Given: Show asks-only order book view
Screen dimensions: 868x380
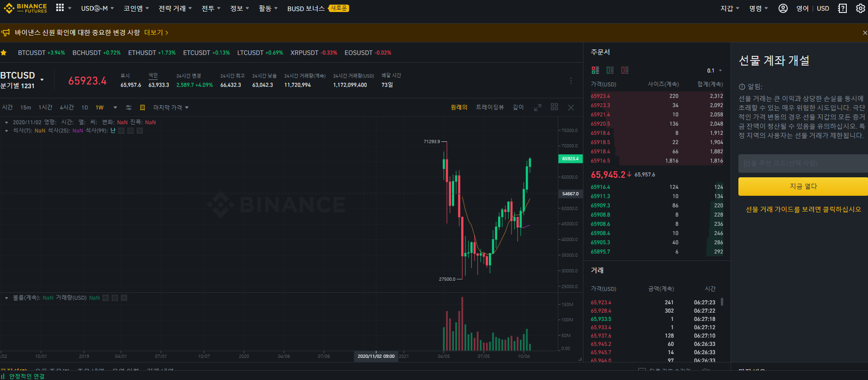Looking at the screenshot, I should (x=625, y=70).
